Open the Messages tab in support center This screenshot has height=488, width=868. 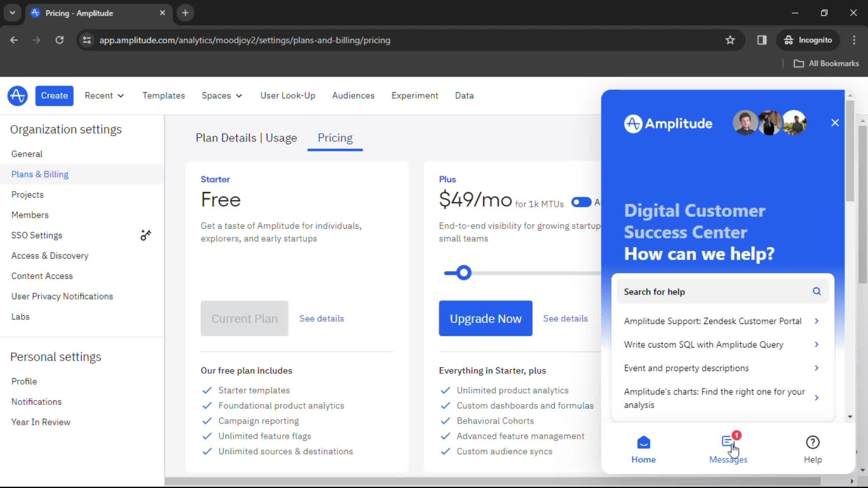pyautogui.click(x=728, y=449)
